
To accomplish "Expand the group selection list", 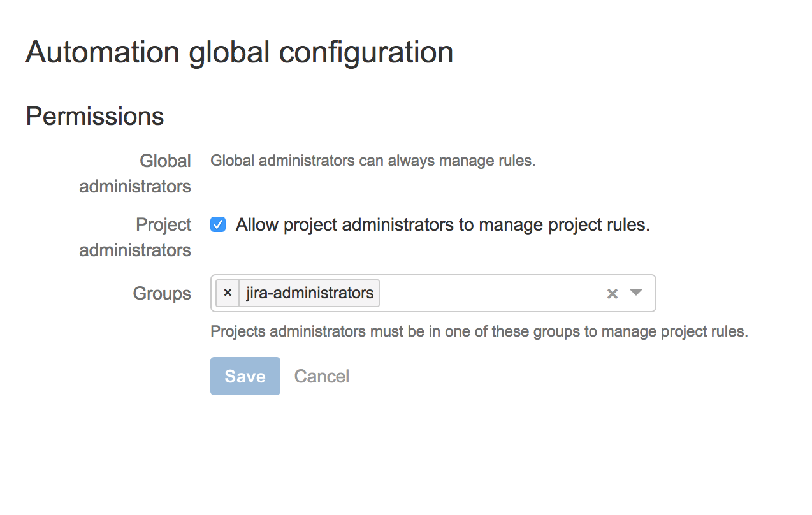I will (635, 293).
